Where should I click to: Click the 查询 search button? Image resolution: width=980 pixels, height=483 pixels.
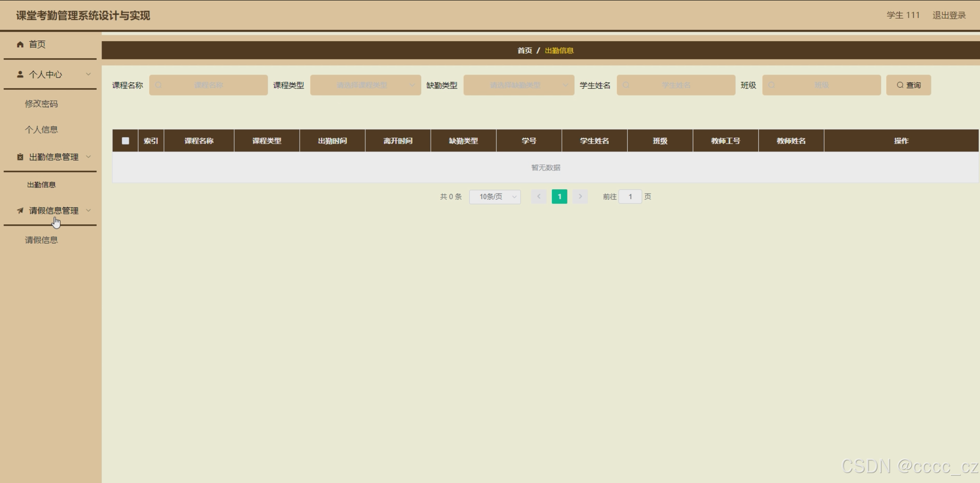908,85
